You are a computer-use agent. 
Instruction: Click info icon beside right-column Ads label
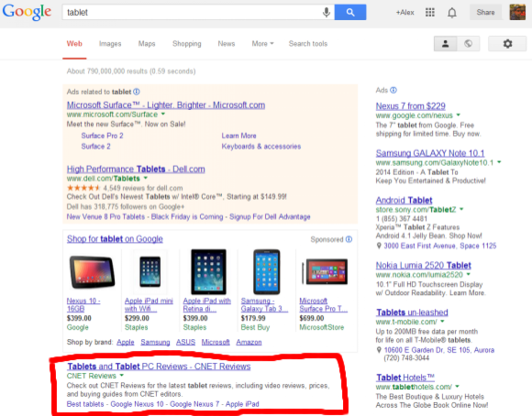pyautogui.click(x=393, y=90)
